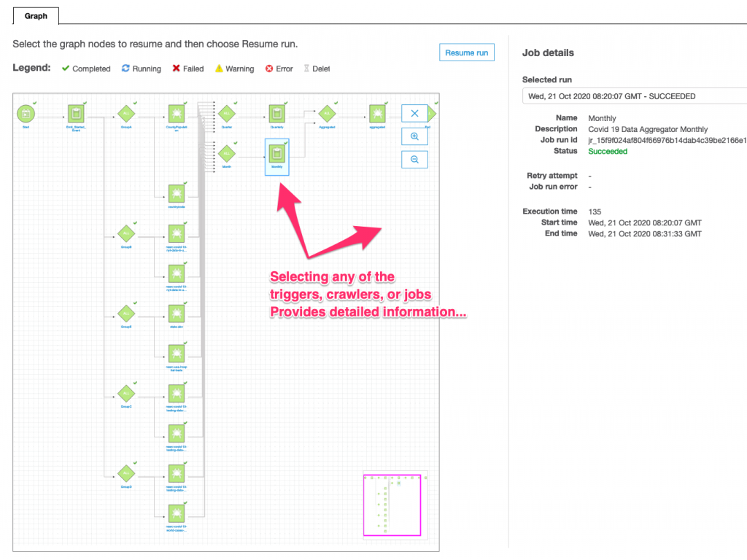Select the GroupD trigger diamond
This screenshot has height=560, width=747.
coord(126,475)
